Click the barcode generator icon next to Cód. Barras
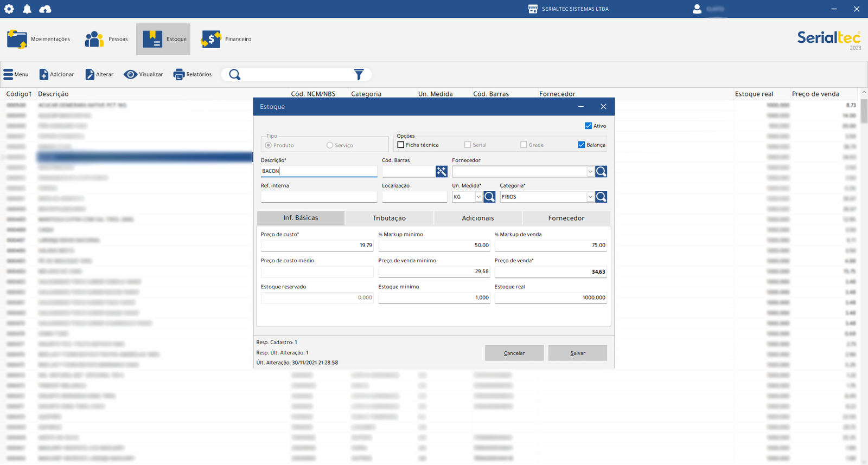 (442, 171)
